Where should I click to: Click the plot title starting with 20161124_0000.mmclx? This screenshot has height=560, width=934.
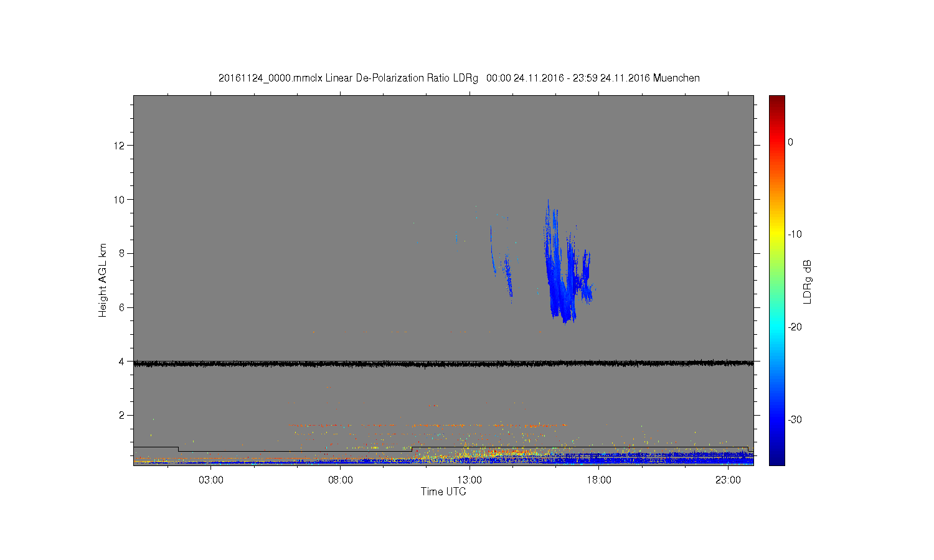click(x=459, y=78)
